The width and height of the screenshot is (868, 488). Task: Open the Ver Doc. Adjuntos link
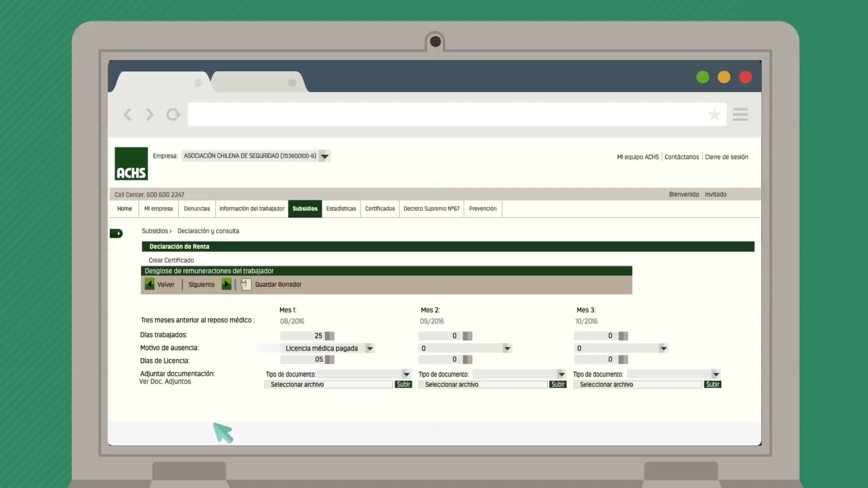[165, 382]
